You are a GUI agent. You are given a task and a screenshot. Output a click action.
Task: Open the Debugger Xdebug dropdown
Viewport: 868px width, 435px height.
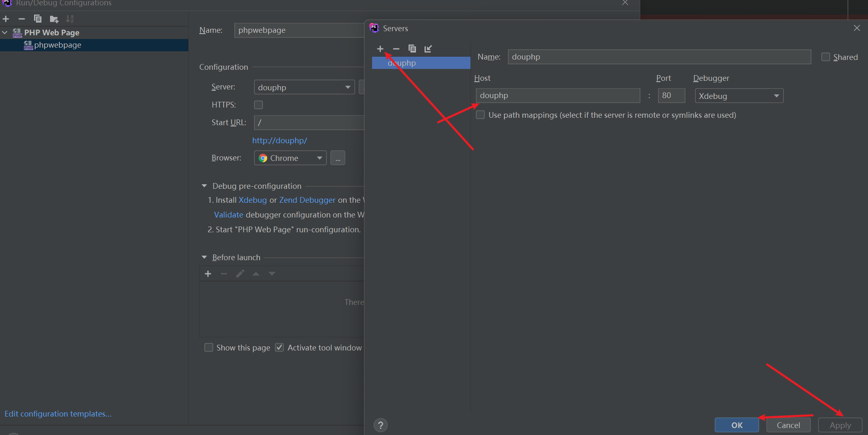(x=739, y=96)
